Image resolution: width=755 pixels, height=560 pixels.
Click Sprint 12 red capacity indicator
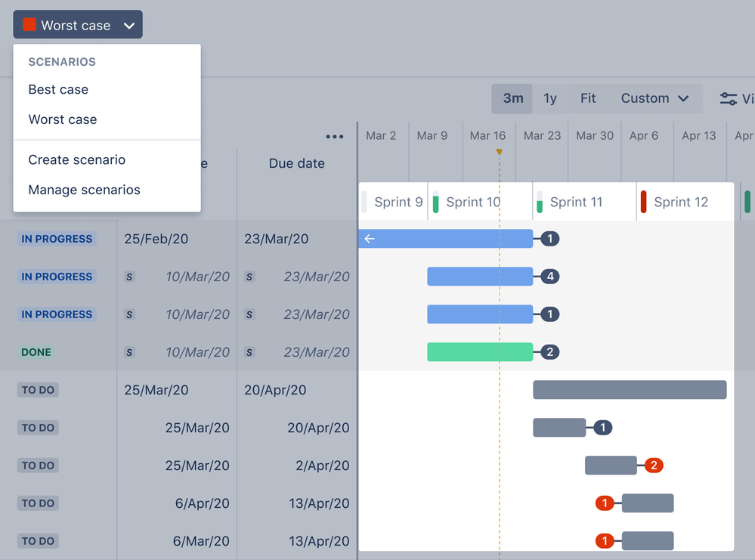point(644,202)
